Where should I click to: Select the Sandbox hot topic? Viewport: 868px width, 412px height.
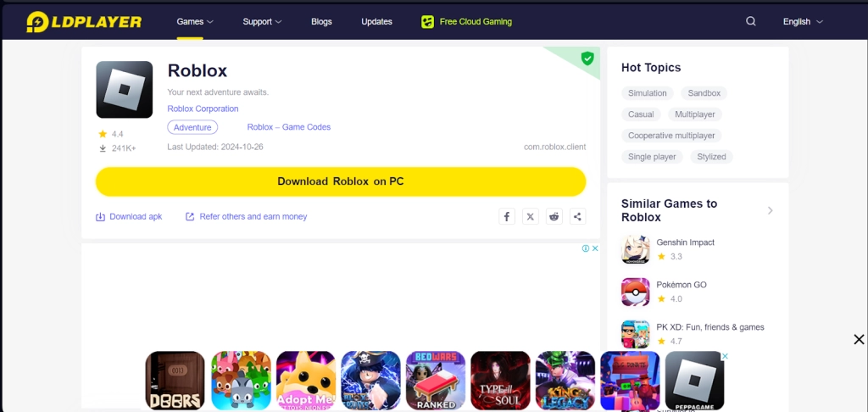tap(704, 93)
